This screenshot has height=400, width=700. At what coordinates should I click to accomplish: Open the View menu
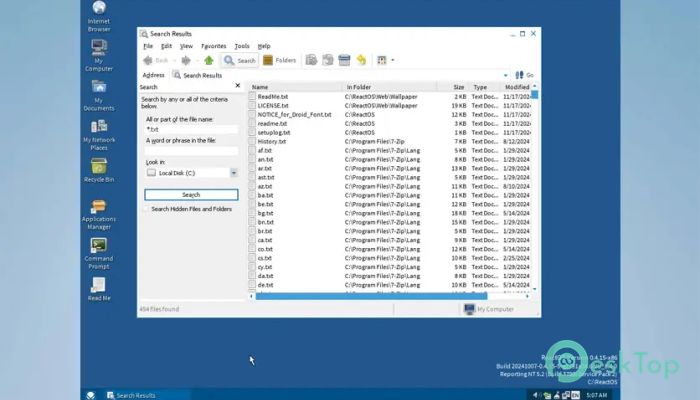click(x=186, y=46)
